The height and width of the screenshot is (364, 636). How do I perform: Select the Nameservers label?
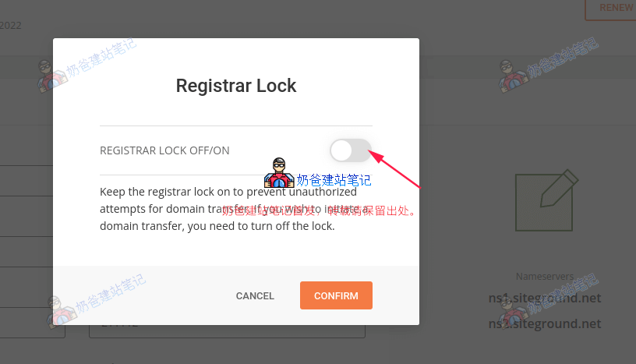(544, 277)
